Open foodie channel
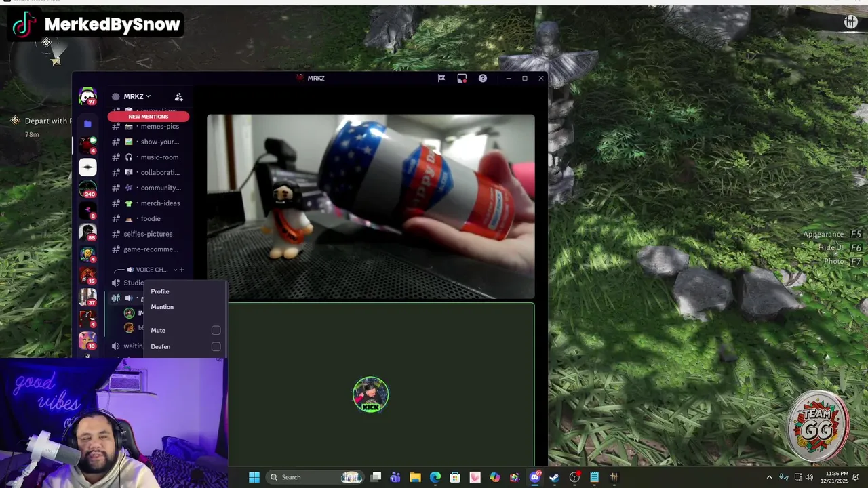 [149, 218]
